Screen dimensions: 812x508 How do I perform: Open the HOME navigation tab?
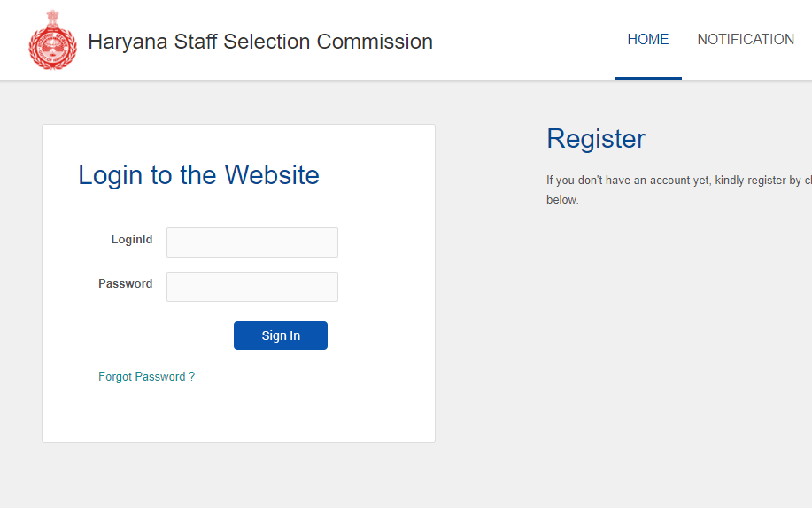tap(648, 40)
